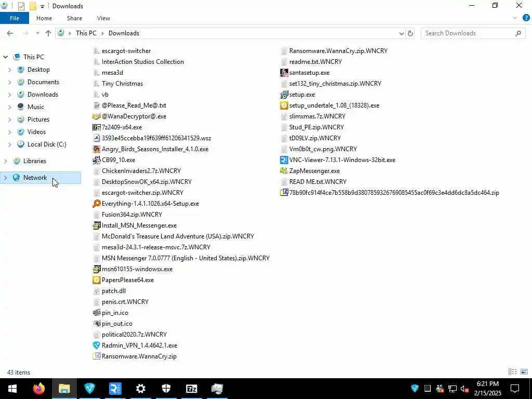Click the Angry_Birds_Seasons_Installer icon
This screenshot has height=399, width=532.
96,149
